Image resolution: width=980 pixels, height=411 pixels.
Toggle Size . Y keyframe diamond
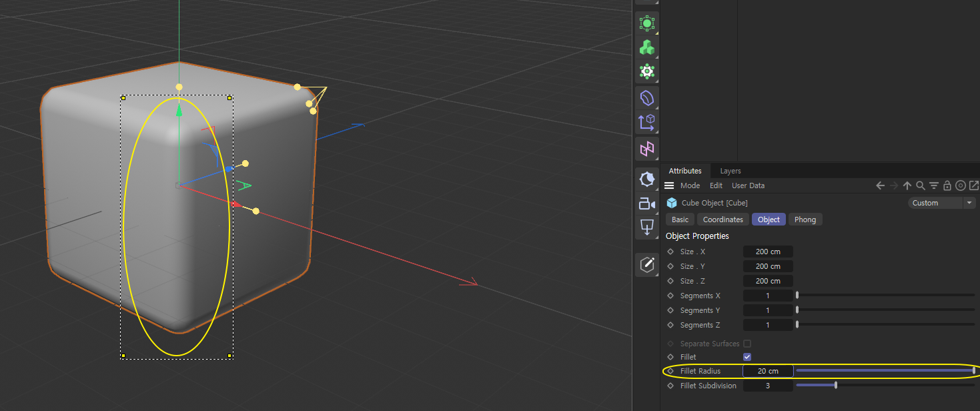[x=671, y=266]
